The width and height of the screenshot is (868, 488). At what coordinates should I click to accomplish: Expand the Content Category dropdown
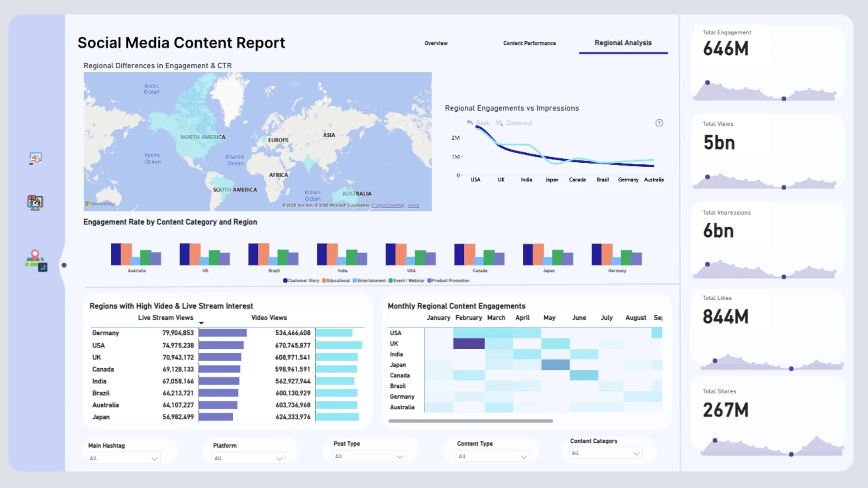[x=605, y=453]
